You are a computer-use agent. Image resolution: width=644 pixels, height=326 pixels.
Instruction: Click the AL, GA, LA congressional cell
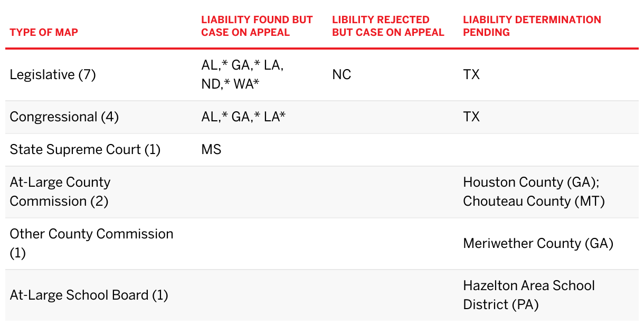click(x=243, y=117)
